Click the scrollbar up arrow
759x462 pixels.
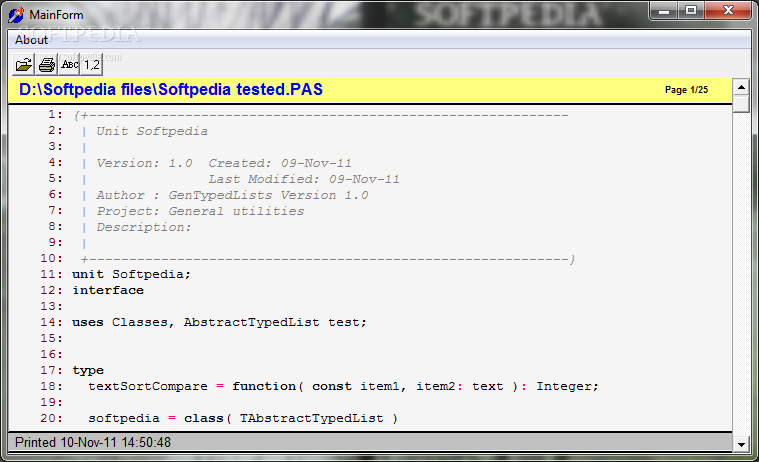[741, 87]
